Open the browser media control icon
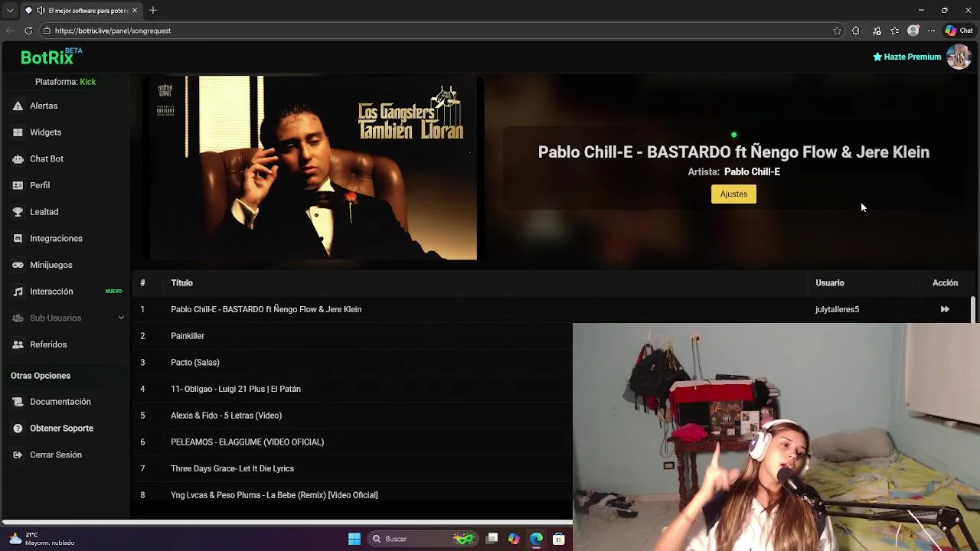Viewport: 980px width, 551px height. (877, 31)
